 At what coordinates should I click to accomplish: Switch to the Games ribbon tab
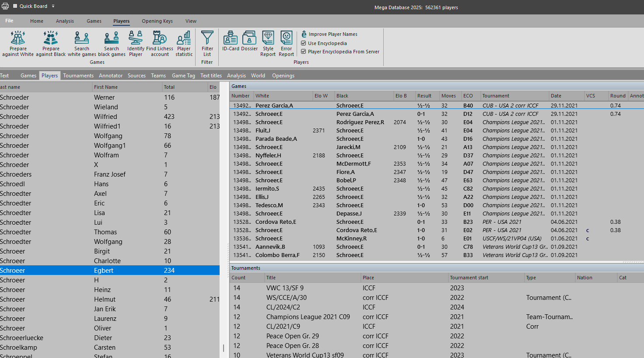(x=94, y=21)
